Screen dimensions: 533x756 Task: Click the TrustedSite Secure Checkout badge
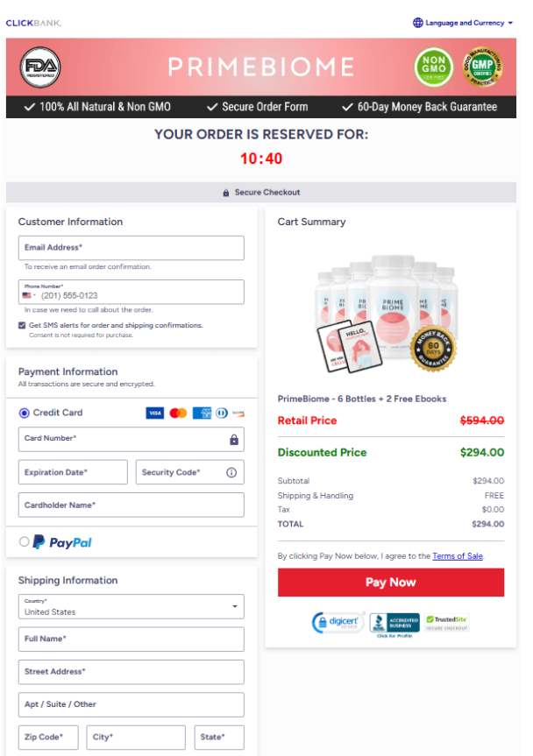click(x=445, y=620)
